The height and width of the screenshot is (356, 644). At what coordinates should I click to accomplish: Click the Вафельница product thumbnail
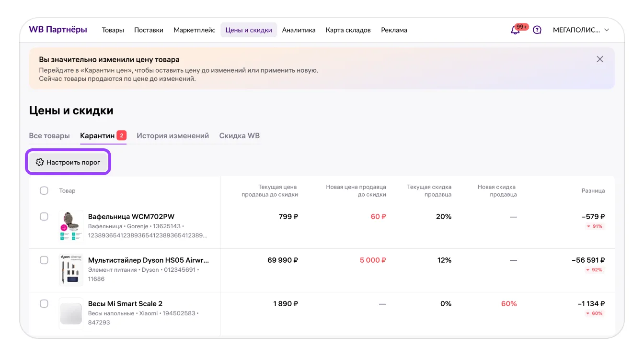(71, 226)
